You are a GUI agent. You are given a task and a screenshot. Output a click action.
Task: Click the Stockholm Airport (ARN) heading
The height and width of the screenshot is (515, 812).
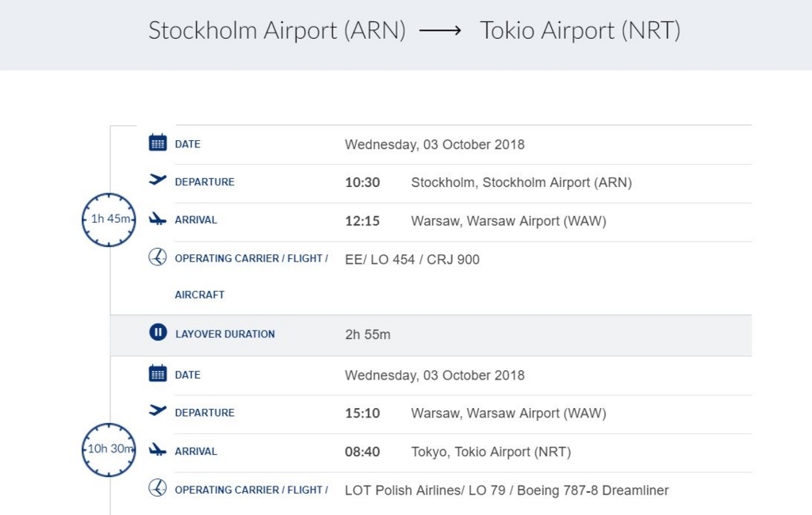277,31
